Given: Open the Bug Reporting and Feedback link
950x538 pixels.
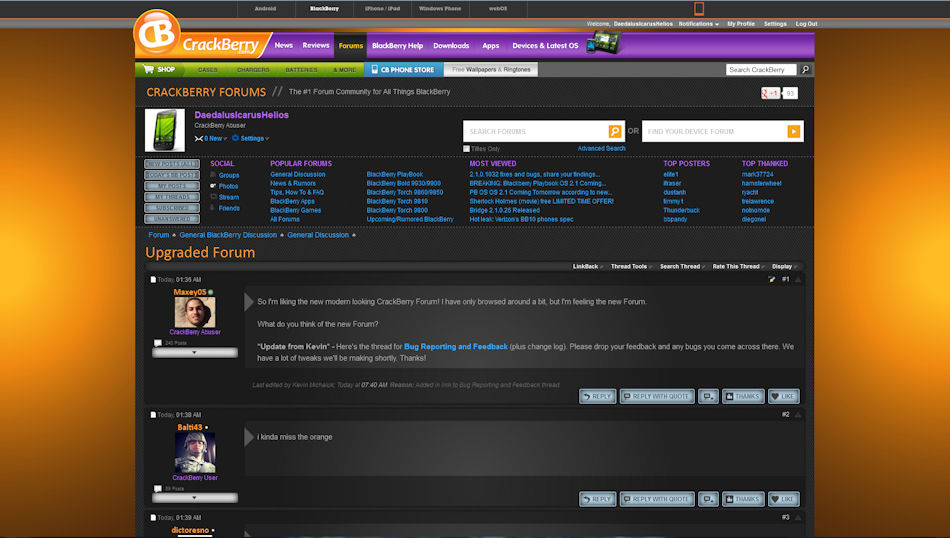Looking at the screenshot, I should pyautogui.click(x=456, y=347).
